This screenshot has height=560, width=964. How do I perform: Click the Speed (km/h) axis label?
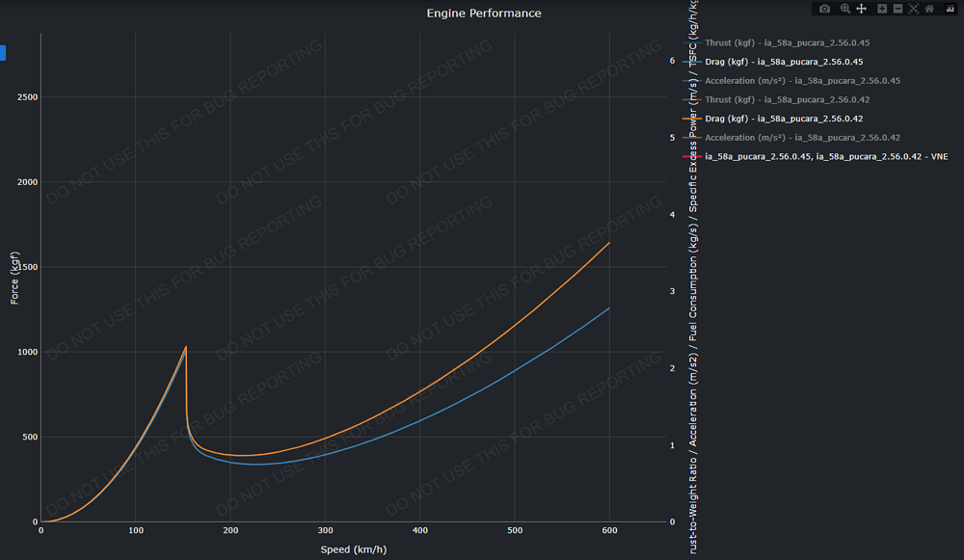click(354, 549)
